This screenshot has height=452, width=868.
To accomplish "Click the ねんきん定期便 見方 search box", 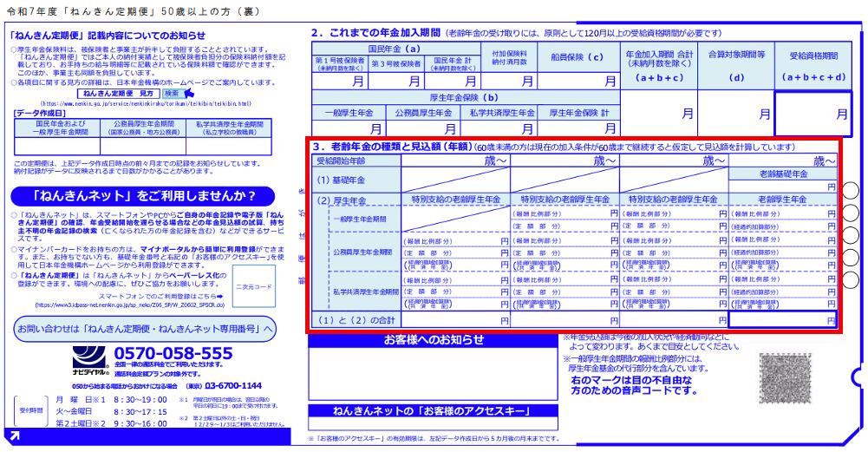I will (118, 93).
